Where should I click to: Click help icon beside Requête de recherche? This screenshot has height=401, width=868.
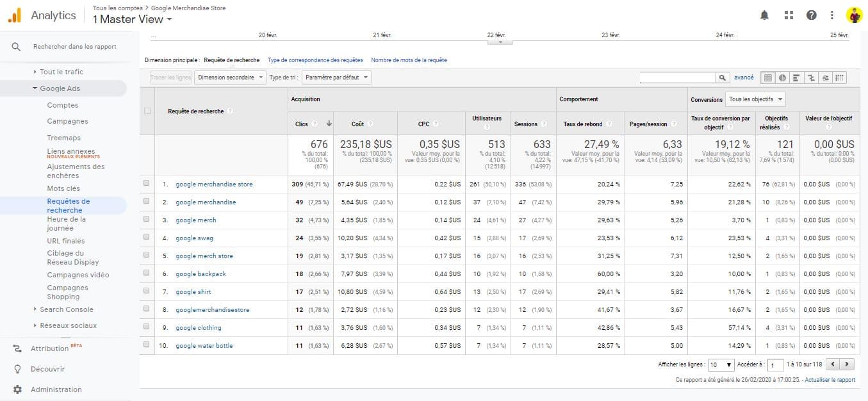(230, 111)
